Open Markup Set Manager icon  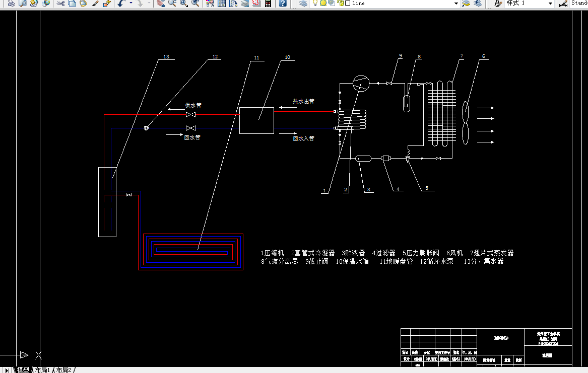click(256, 4)
